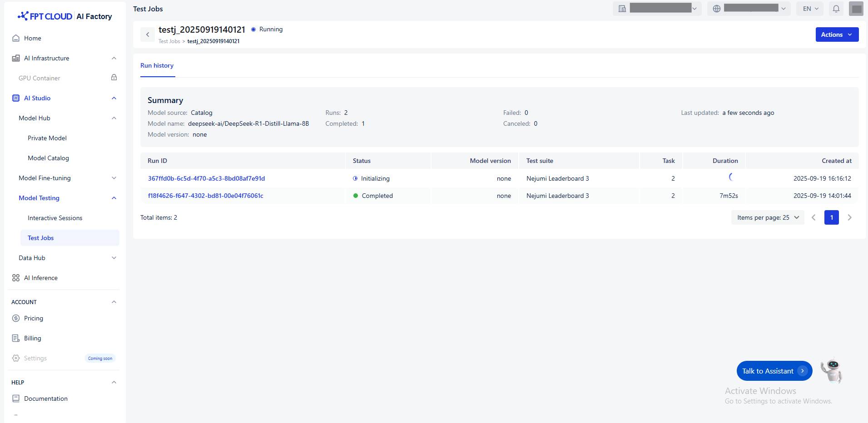Open the Initializing run 367ffd0b link
This screenshot has width=868, height=423.
click(206, 178)
